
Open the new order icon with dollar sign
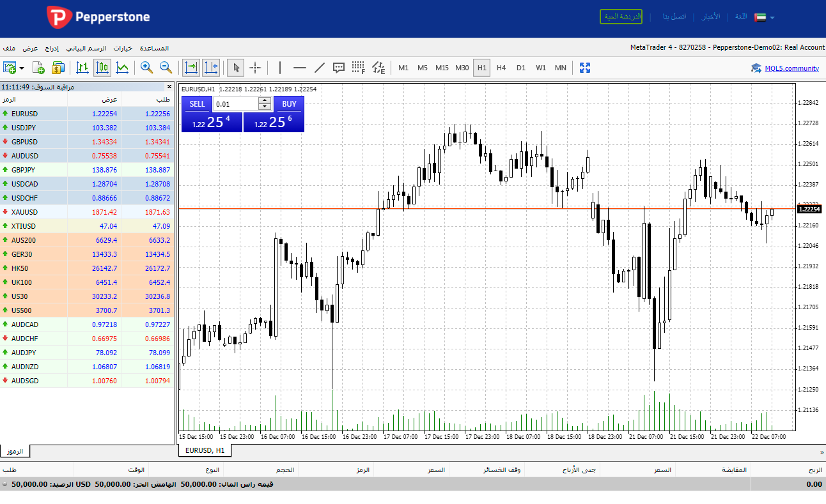tap(58, 68)
